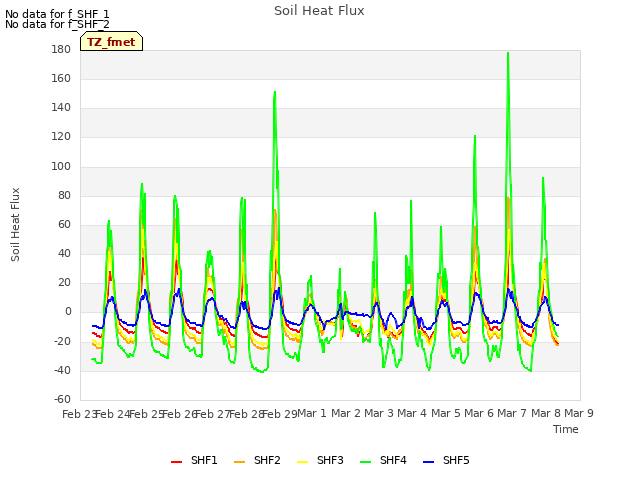Click the -60 y-axis tick label
Viewport: 640px width, 480px height.
(x=62, y=399)
